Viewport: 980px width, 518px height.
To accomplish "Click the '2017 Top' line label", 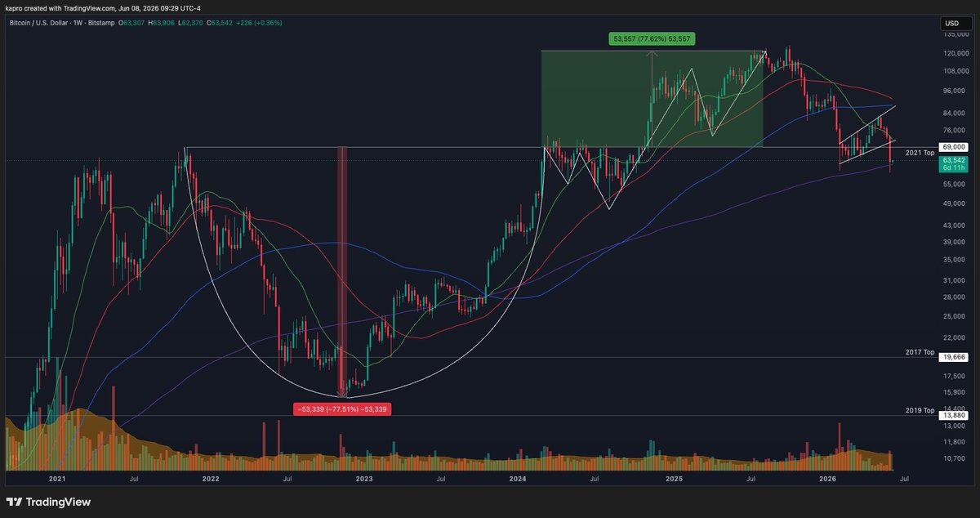I will pyautogui.click(x=920, y=351).
